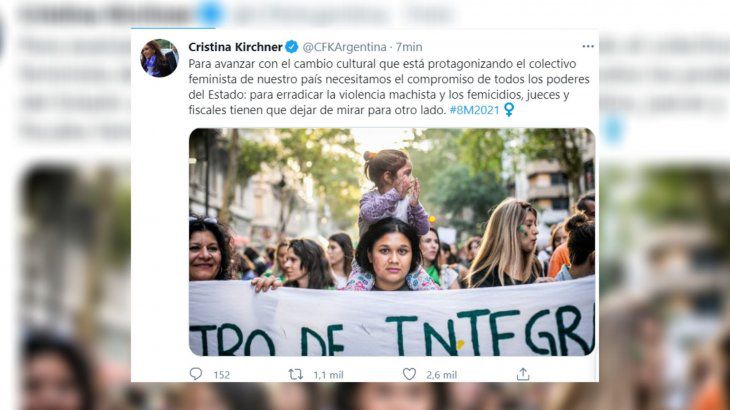The width and height of the screenshot is (730, 410).
Task: Click the blurred blue badge on right
Action: [613, 129]
